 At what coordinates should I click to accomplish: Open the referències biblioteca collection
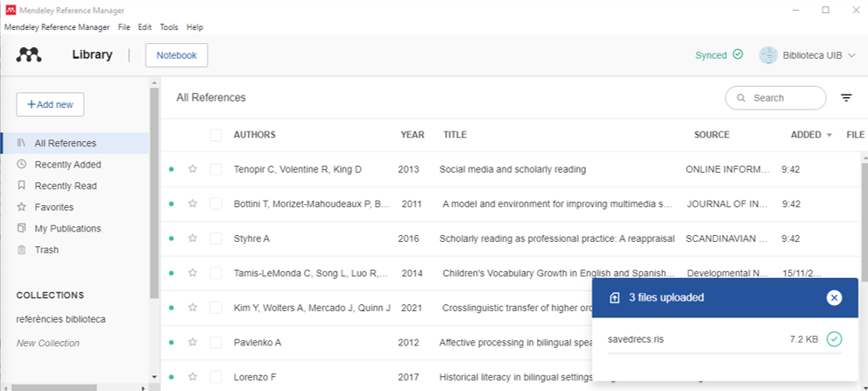pos(61,319)
